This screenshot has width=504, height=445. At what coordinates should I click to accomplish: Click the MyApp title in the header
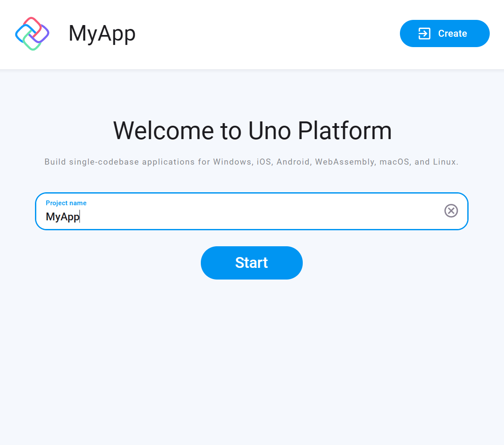click(102, 33)
